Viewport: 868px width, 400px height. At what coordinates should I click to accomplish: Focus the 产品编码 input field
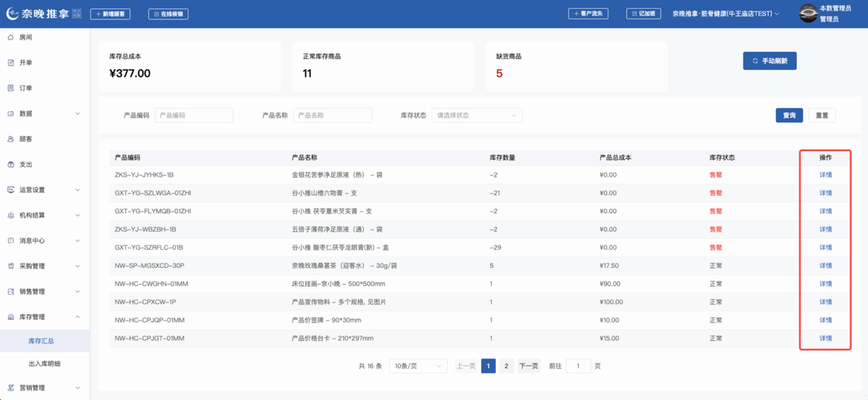click(194, 116)
